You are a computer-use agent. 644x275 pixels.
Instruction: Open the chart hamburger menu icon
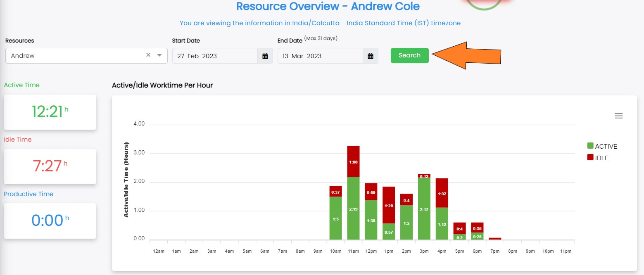coord(618,116)
